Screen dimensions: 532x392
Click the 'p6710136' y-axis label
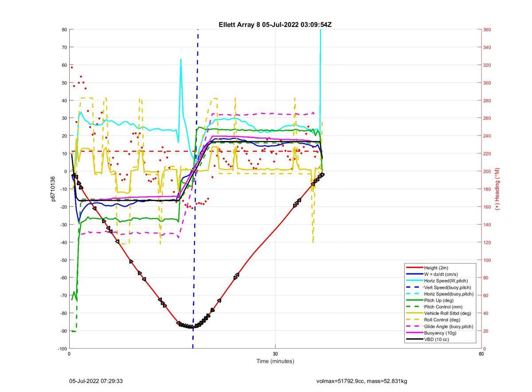pyautogui.click(x=53, y=189)
